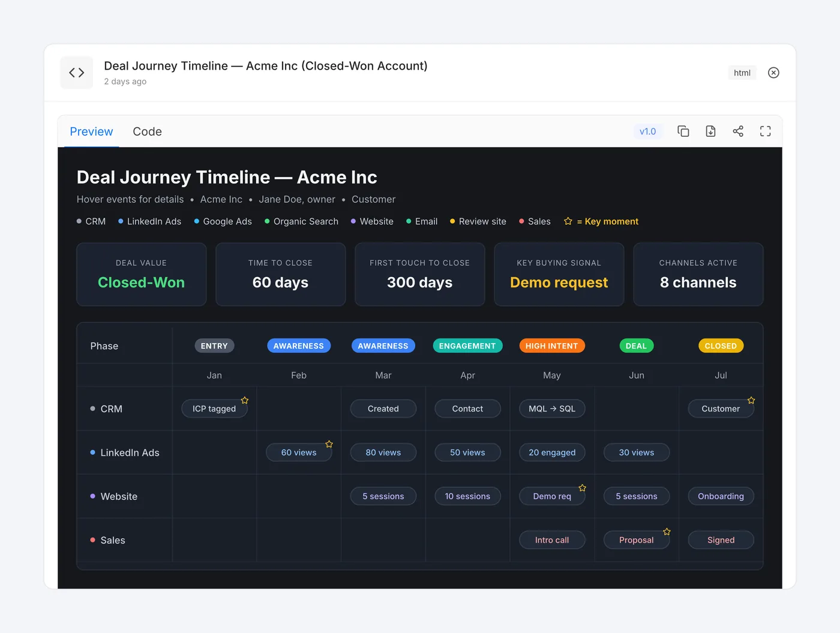The height and width of the screenshot is (633, 840).
Task: Click the 10 sessions website event
Action: pyautogui.click(x=467, y=496)
